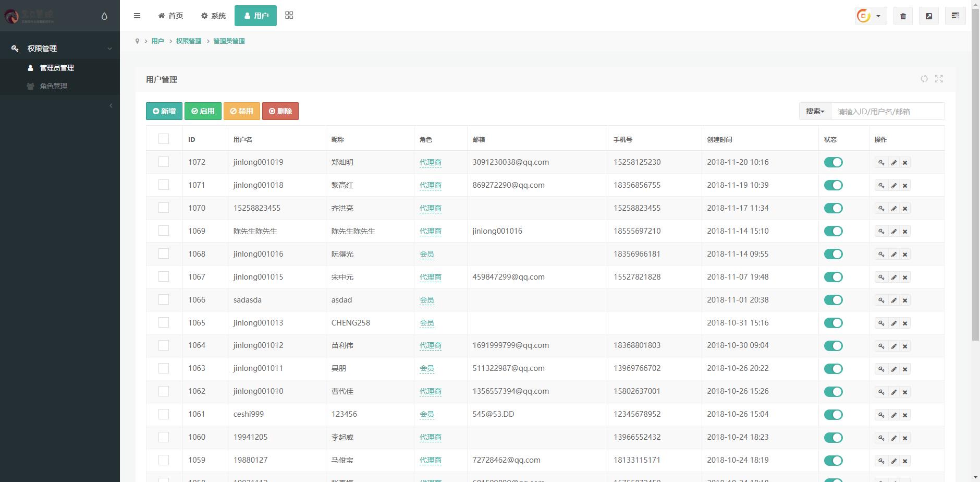Image resolution: width=980 pixels, height=482 pixels.
Task: Check the box for user 1072
Action: tap(164, 162)
